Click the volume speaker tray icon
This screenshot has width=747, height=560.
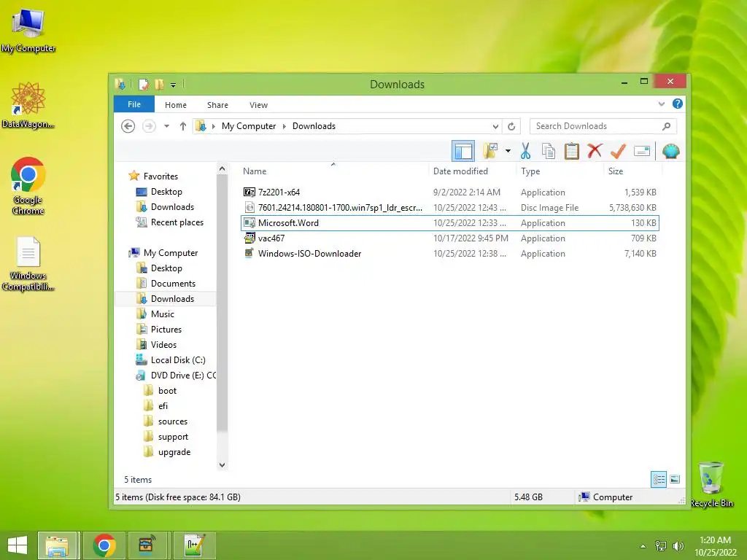[678, 545]
